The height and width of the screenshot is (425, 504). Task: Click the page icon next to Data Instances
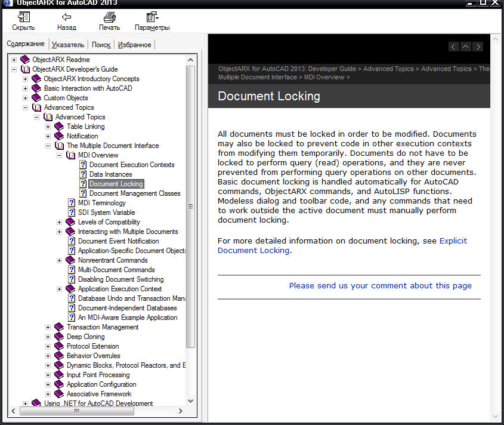tap(83, 174)
